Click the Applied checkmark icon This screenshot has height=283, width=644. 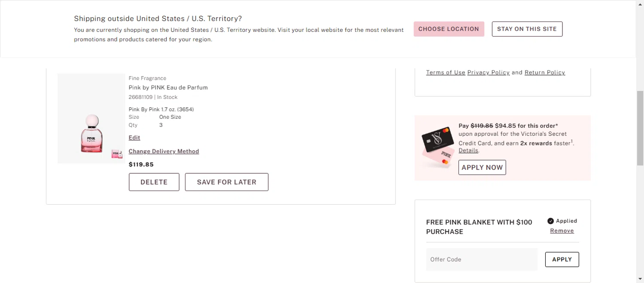pyautogui.click(x=550, y=221)
